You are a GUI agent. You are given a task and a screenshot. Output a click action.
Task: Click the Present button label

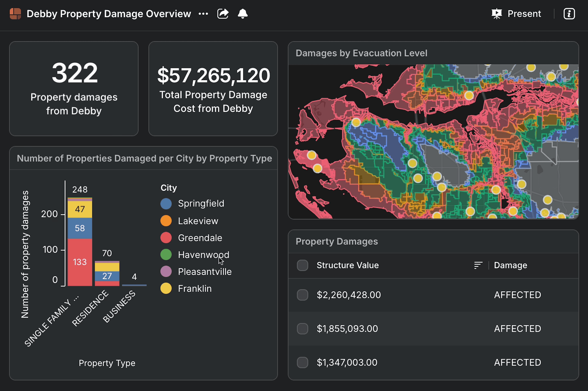(524, 14)
